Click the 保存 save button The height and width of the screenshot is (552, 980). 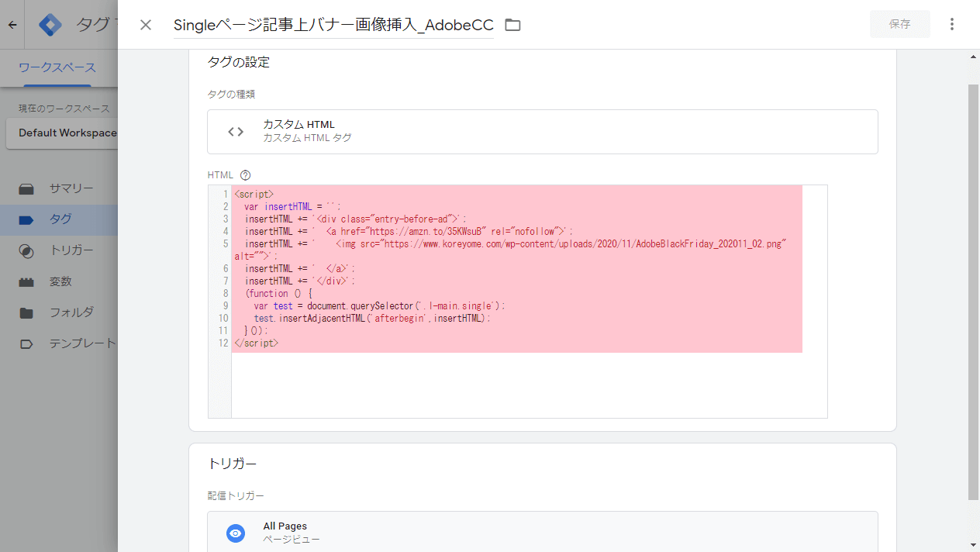click(900, 24)
